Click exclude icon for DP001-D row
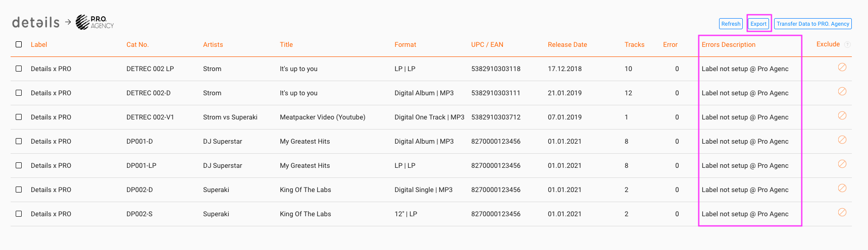The width and height of the screenshot is (868, 250). 842,140
